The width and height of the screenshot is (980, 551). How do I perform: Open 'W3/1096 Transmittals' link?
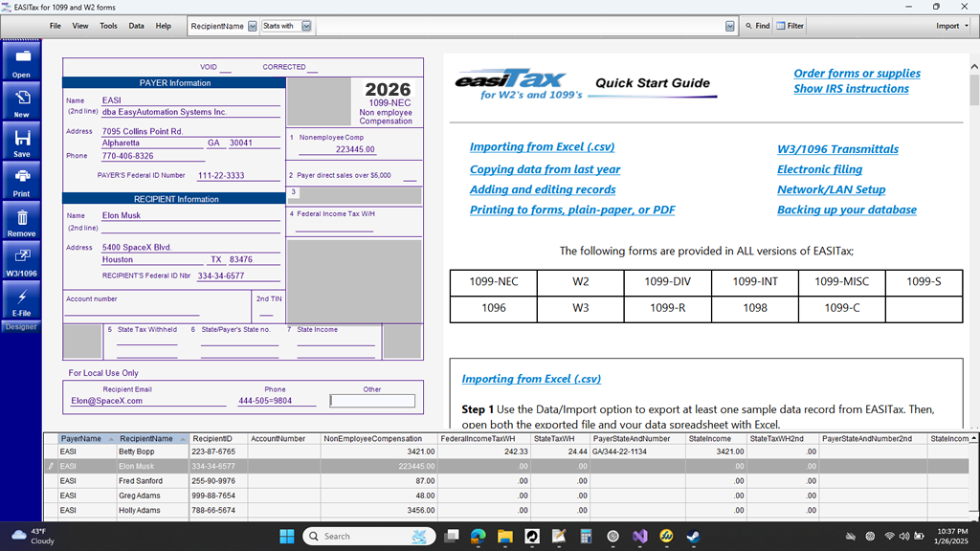point(837,149)
